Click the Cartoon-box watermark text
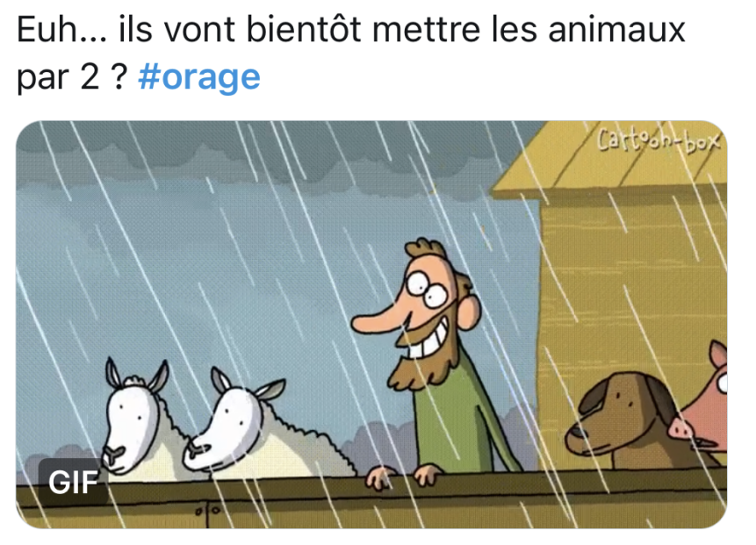This screenshot has height=545, width=756. pos(659,140)
